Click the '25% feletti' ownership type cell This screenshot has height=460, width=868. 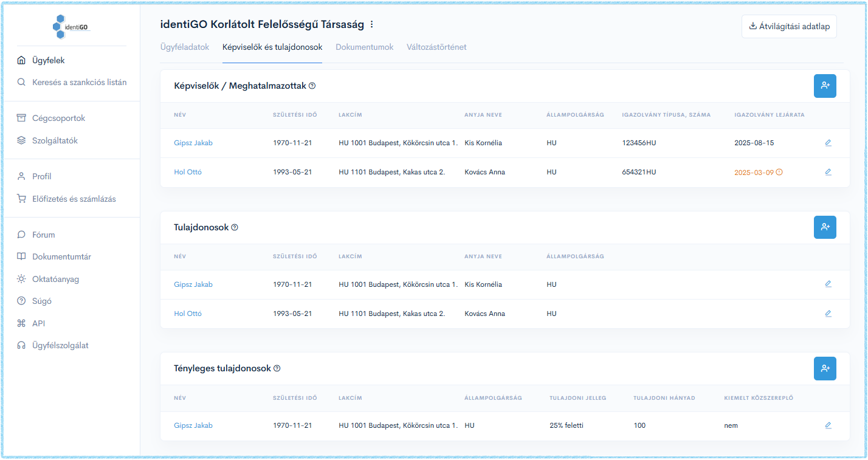[567, 425]
